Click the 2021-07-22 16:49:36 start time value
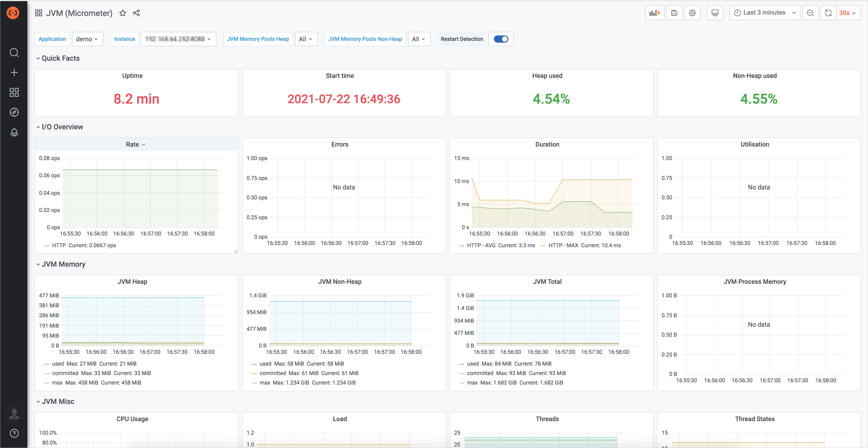868x448 pixels. 344,99
